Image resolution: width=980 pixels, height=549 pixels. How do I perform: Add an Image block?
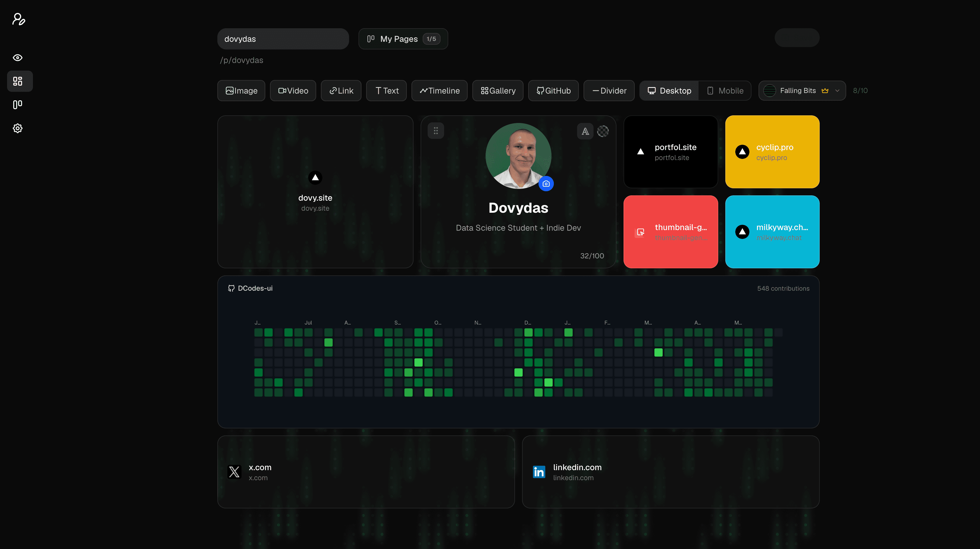tap(241, 91)
